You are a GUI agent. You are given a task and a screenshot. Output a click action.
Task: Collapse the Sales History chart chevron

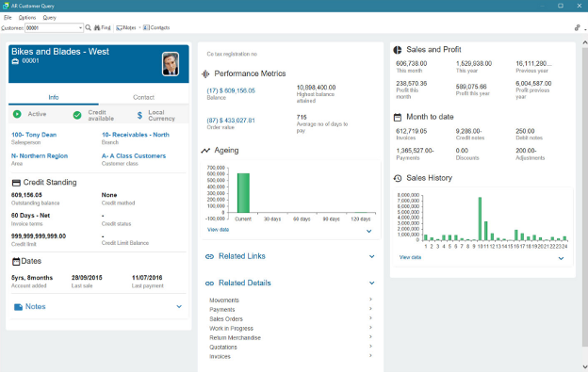tap(561, 258)
